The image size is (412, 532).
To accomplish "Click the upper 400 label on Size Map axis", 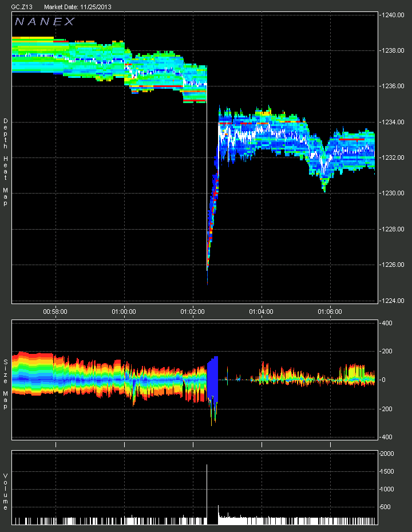I will click(x=387, y=323).
